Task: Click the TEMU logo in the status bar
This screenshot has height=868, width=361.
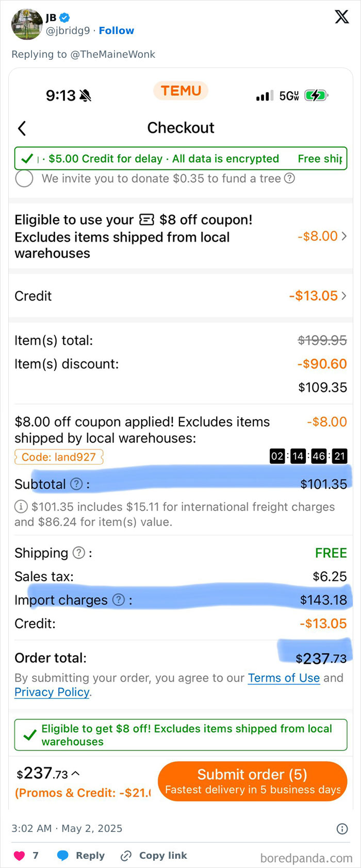Action: point(180,91)
